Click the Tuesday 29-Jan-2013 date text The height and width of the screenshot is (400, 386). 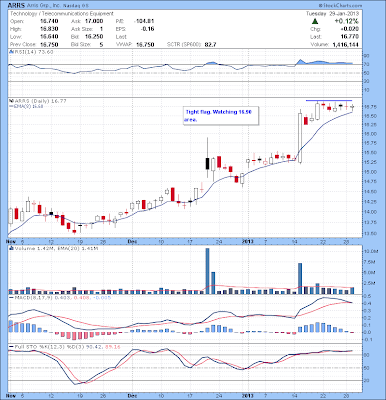pyautogui.click(x=332, y=14)
